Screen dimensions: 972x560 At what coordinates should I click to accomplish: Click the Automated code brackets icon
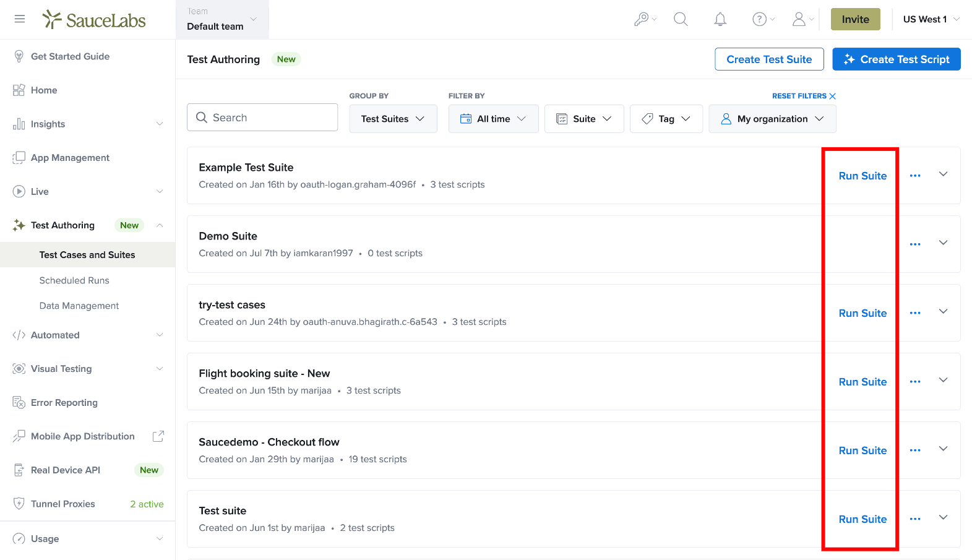click(x=19, y=335)
